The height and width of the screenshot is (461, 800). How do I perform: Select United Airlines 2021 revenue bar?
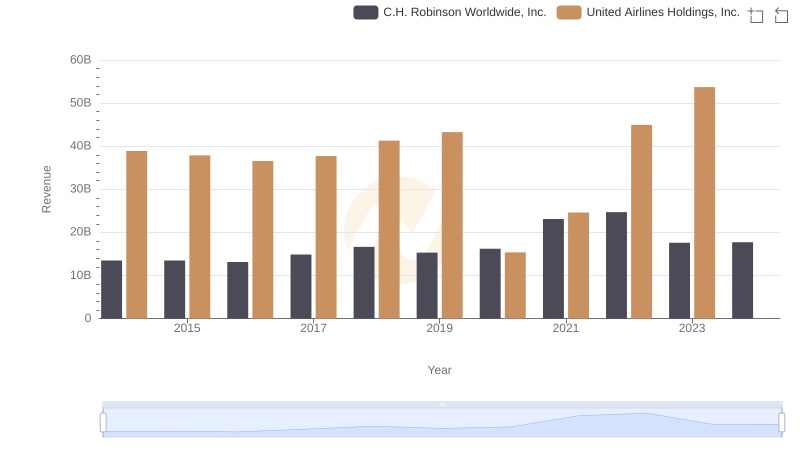pyautogui.click(x=579, y=266)
